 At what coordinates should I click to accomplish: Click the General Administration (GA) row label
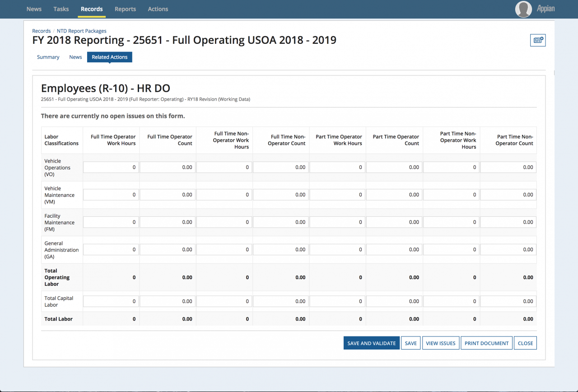pyautogui.click(x=61, y=250)
